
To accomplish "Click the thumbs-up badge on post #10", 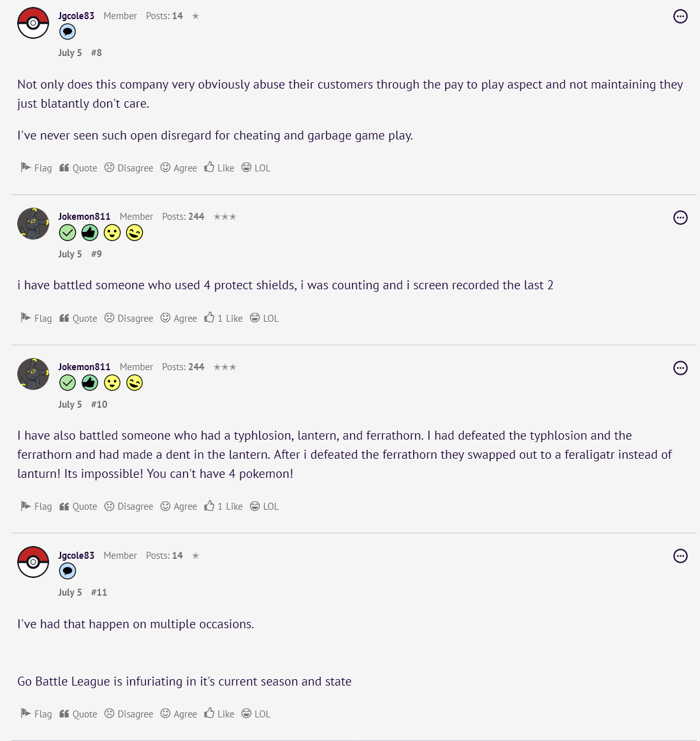I will (90, 383).
